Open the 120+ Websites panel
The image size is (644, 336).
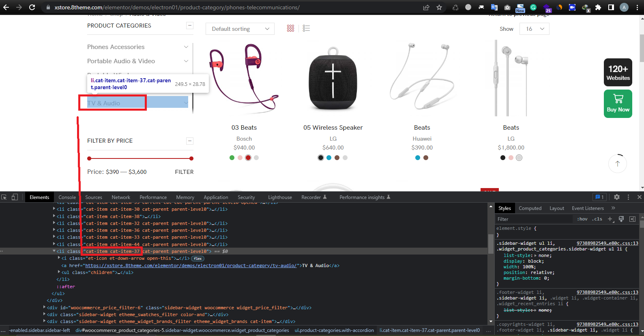pos(618,72)
